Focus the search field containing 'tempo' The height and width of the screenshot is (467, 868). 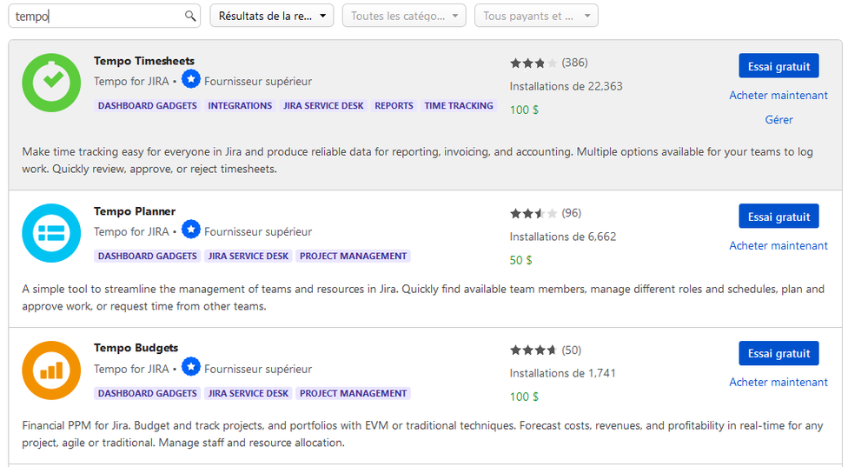[104, 16]
